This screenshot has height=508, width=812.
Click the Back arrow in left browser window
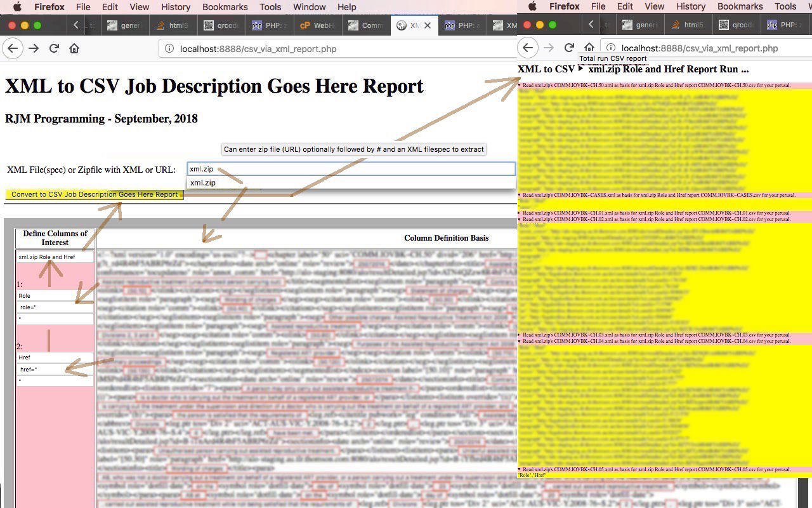coord(13,49)
